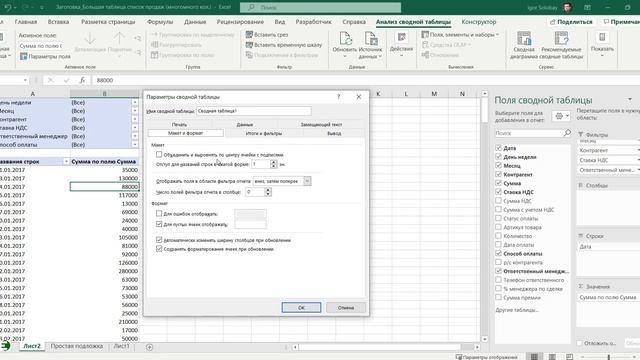This screenshot has width=640, height=360.
Task: Increase Отступ для названий строк spinner
Action: click(x=273, y=162)
